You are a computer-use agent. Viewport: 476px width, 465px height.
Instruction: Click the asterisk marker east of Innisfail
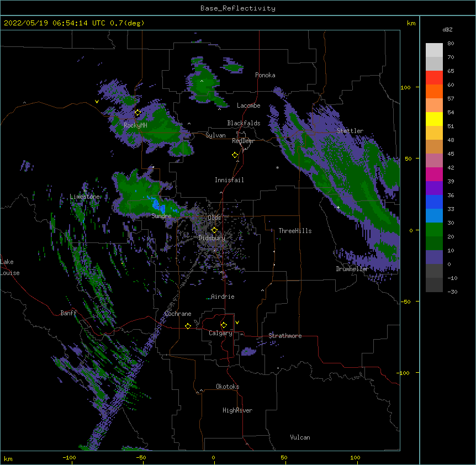277,168
